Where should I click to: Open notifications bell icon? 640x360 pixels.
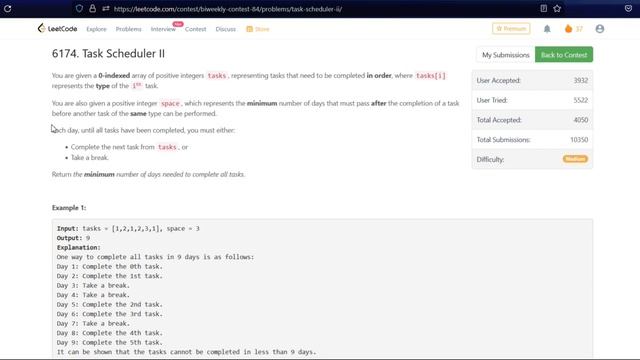click(547, 29)
